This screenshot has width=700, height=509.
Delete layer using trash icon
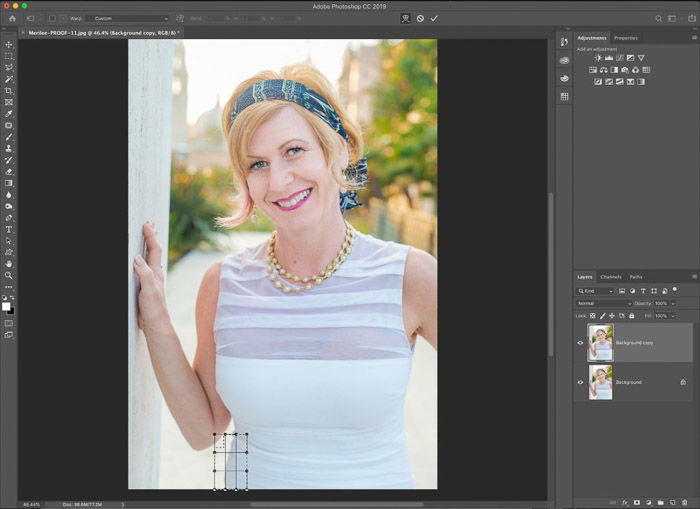[x=684, y=503]
